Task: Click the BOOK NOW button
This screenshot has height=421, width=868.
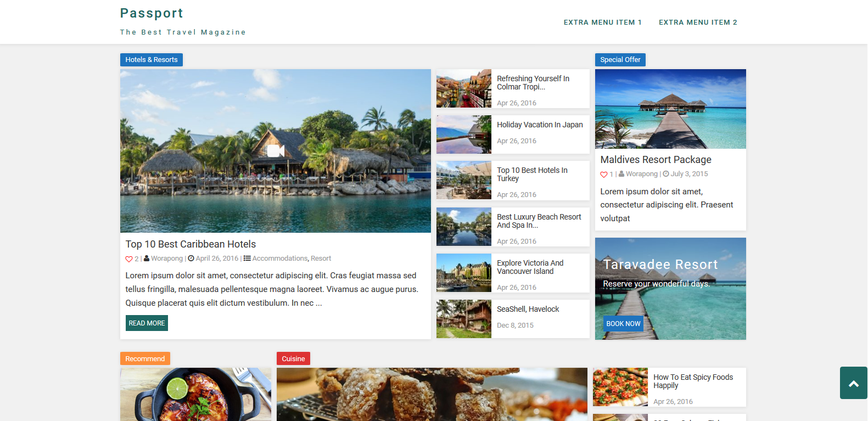Action: (623, 324)
